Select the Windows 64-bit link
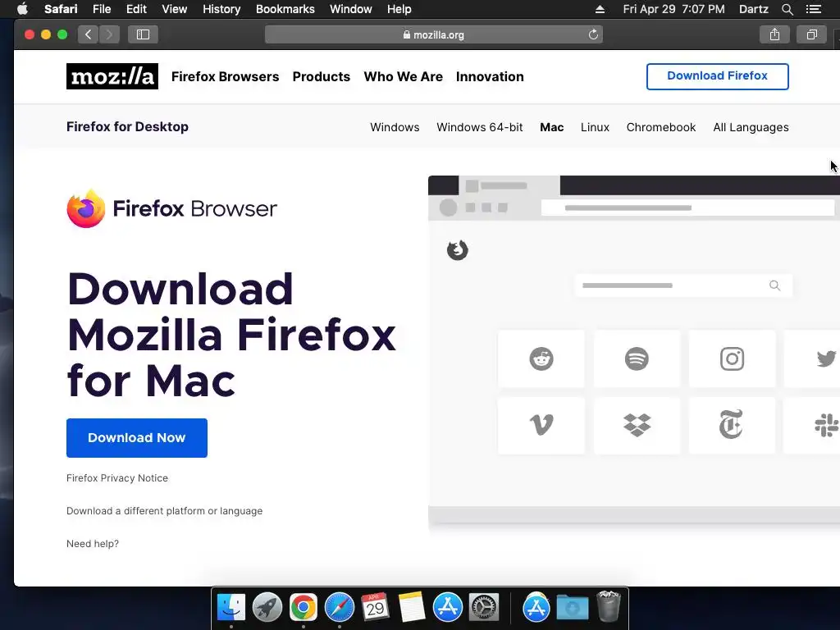This screenshot has height=630, width=840. coord(479,127)
